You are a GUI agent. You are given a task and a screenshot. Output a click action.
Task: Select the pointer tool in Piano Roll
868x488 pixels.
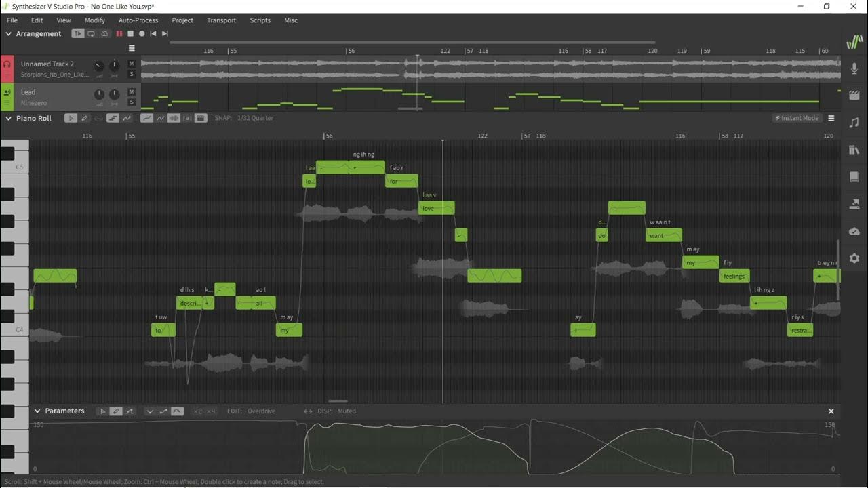71,118
